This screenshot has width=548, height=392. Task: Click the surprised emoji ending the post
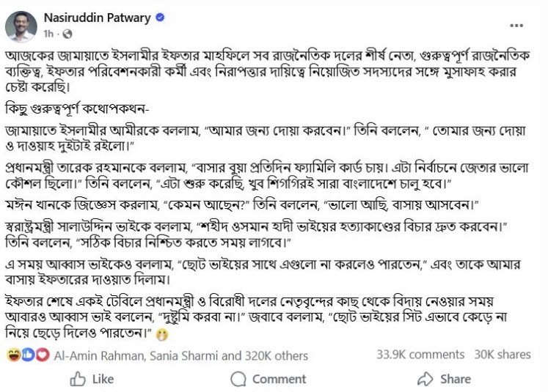point(163,334)
